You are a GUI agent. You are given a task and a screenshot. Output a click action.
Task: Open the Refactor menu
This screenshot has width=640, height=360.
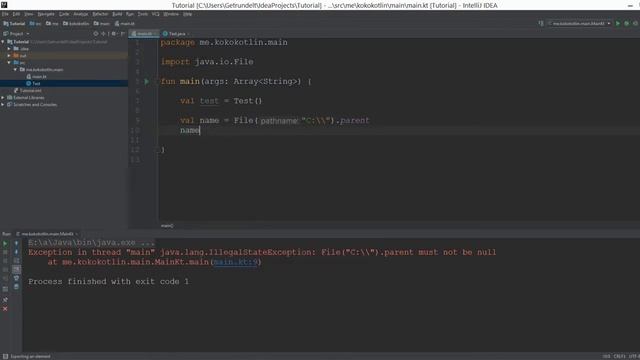[x=100, y=14]
